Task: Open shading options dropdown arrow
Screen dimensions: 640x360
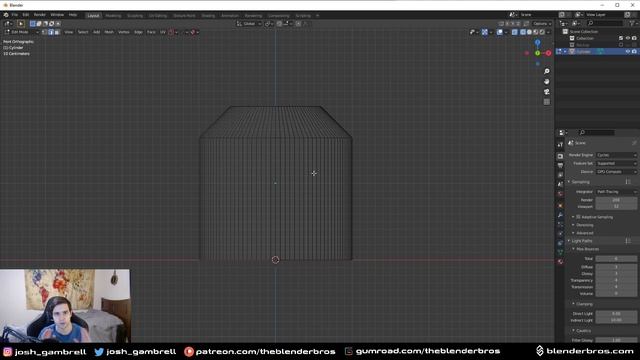Action: tap(548, 32)
